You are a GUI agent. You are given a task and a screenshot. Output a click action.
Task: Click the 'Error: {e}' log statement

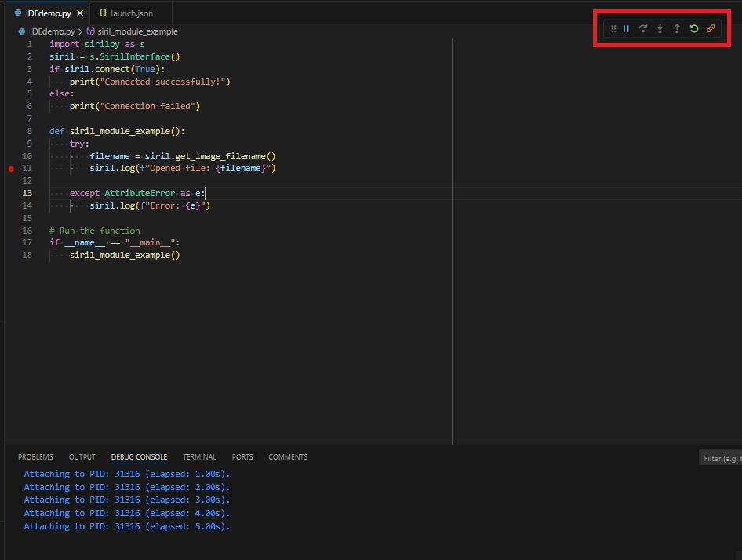tap(150, 205)
